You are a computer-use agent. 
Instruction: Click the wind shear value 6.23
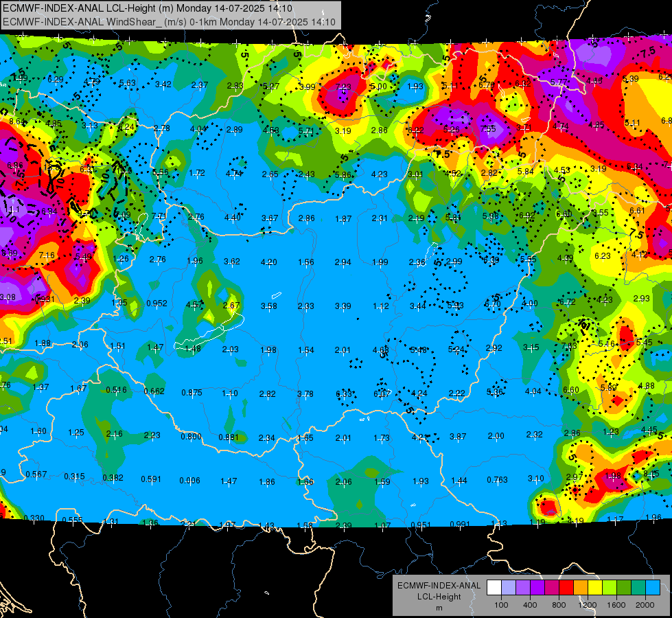point(603,255)
